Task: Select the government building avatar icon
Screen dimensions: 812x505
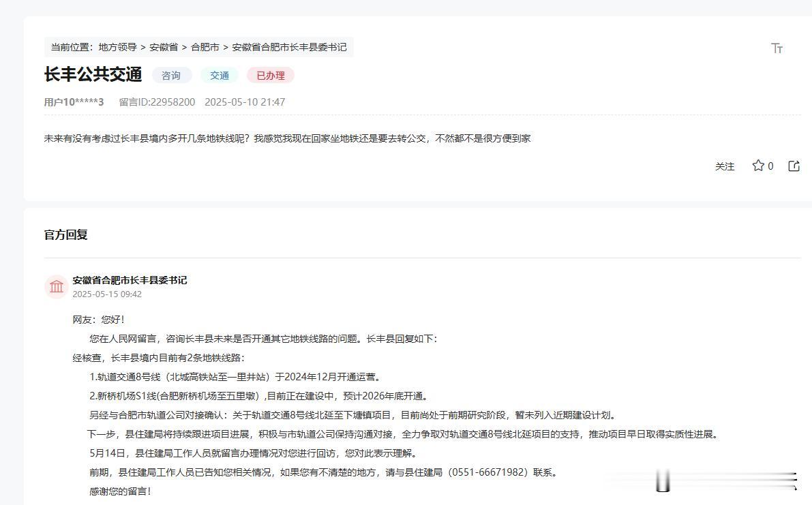Action: (57, 286)
